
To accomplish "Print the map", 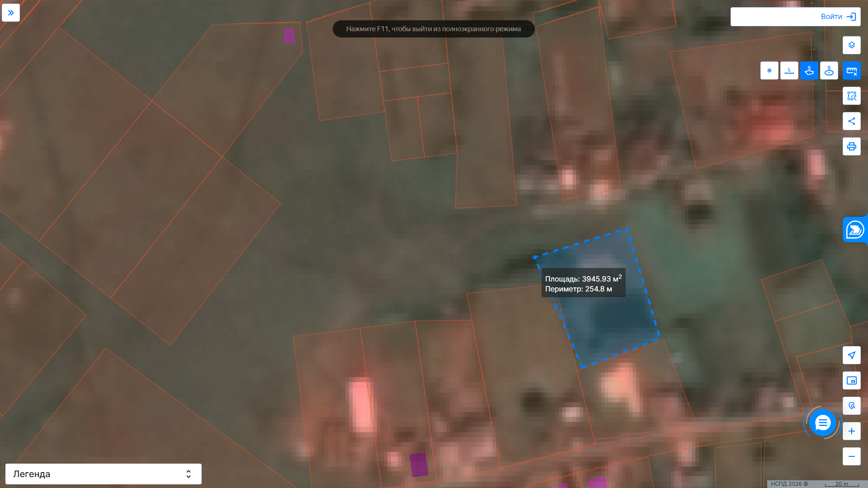I will pos(851,146).
